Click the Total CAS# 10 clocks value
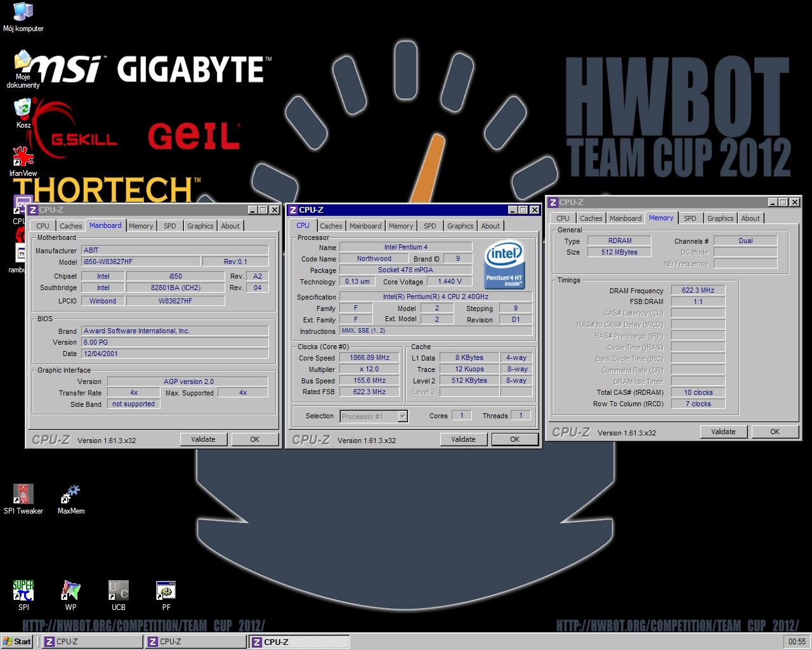Screen dimensions: 812x650 (698, 392)
